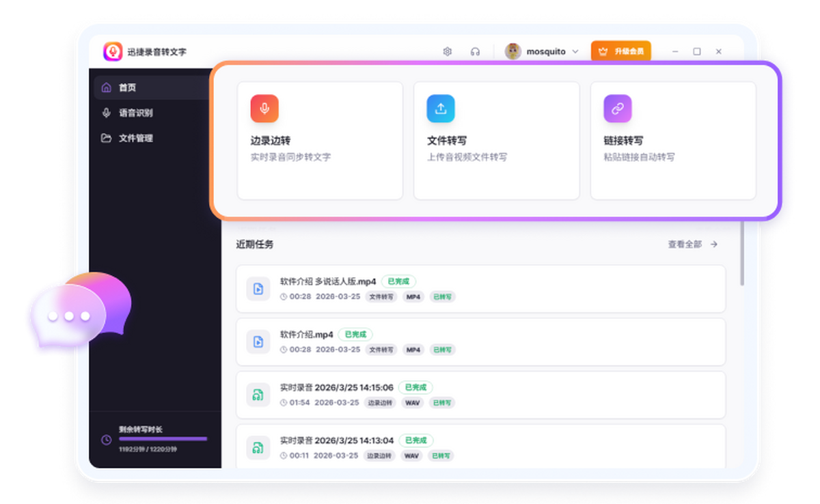Click 已完成 badge on 实时录音 14:13:04
The image size is (820, 504).
[416, 440]
